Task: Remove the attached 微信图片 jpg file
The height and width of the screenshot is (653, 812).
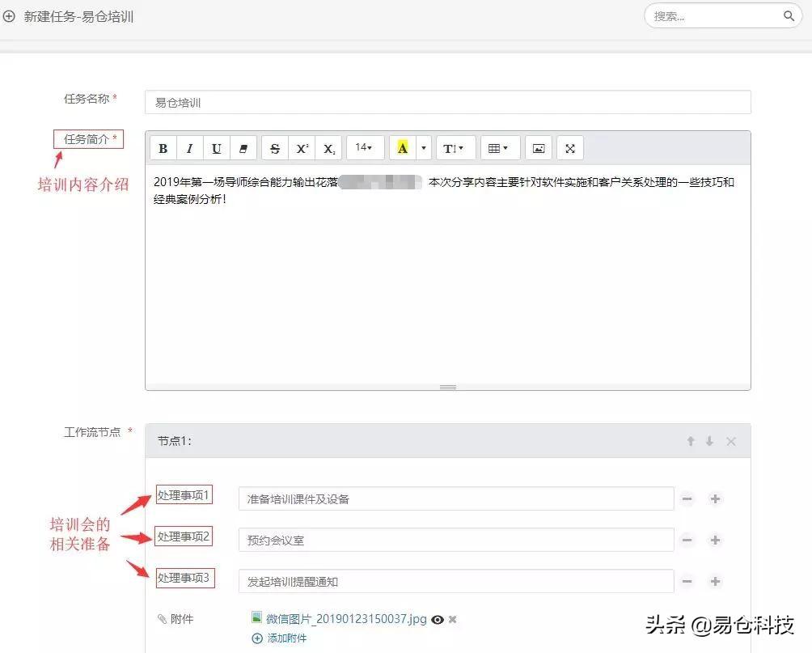Action: (452, 619)
